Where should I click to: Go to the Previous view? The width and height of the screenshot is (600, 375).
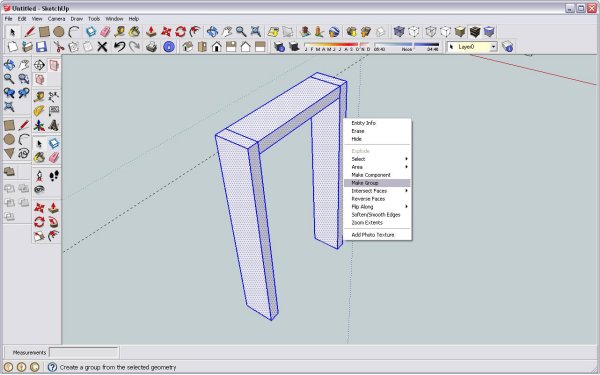(x=9, y=93)
